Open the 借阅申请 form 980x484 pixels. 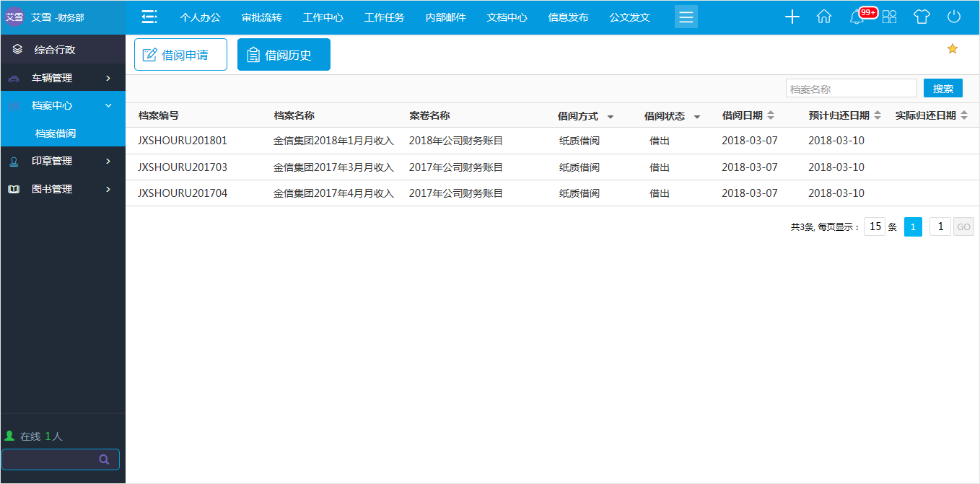tap(180, 54)
